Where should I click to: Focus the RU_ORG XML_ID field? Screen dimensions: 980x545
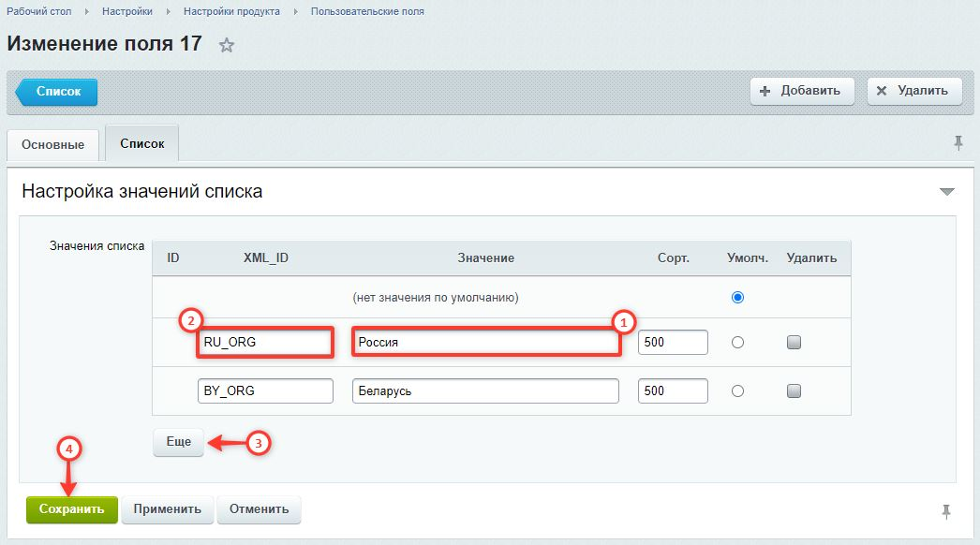click(x=265, y=343)
